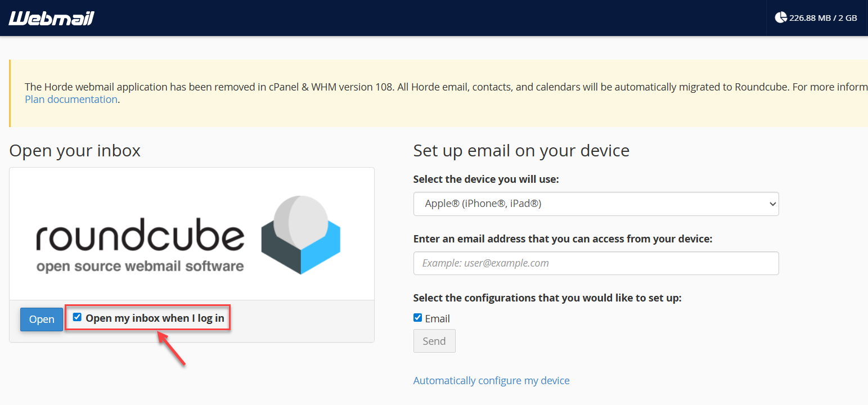Click the Roundcube inbox preview image
Viewport: 868px width, 405px height.
[191, 232]
